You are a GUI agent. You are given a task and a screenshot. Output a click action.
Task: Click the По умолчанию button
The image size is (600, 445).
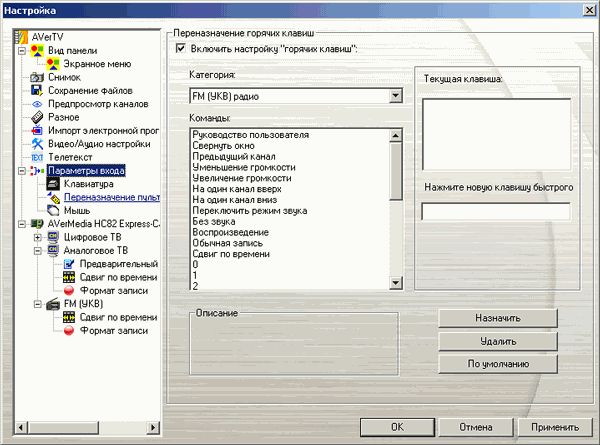click(497, 364)
